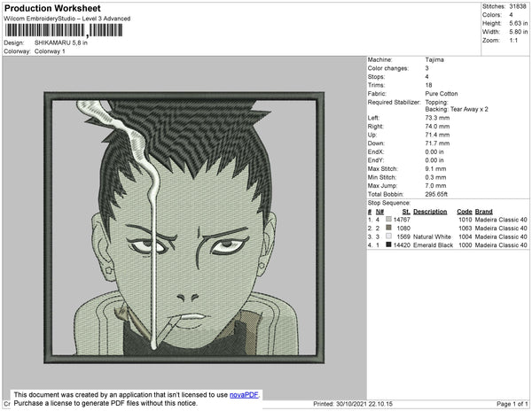Click EndX value '0.00 in'
Viewport: 532px width, 411px height.
click(x=434, y=151)
